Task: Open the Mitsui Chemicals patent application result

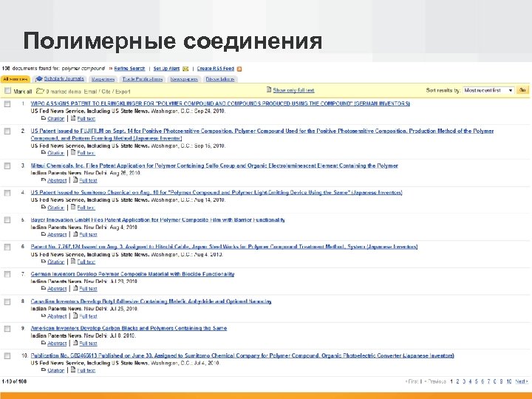Action: [214, 166]
